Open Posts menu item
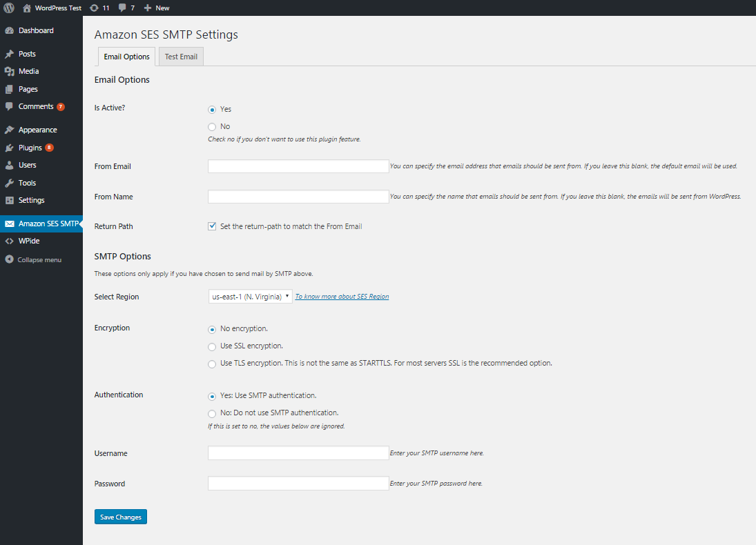The width and height of the screenshot is (756, 545). click(27, 54)
